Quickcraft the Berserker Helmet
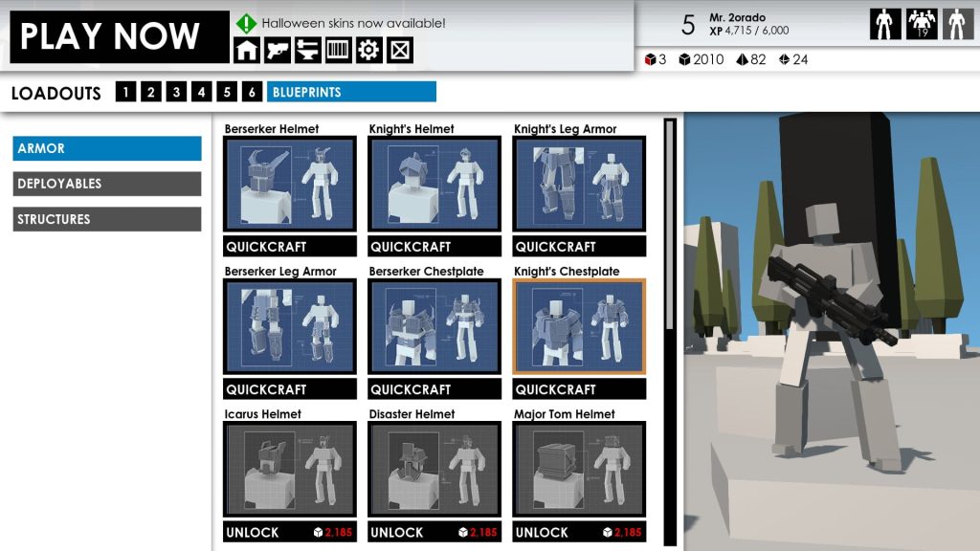980x551 pixels. click(x=289, y=247)
